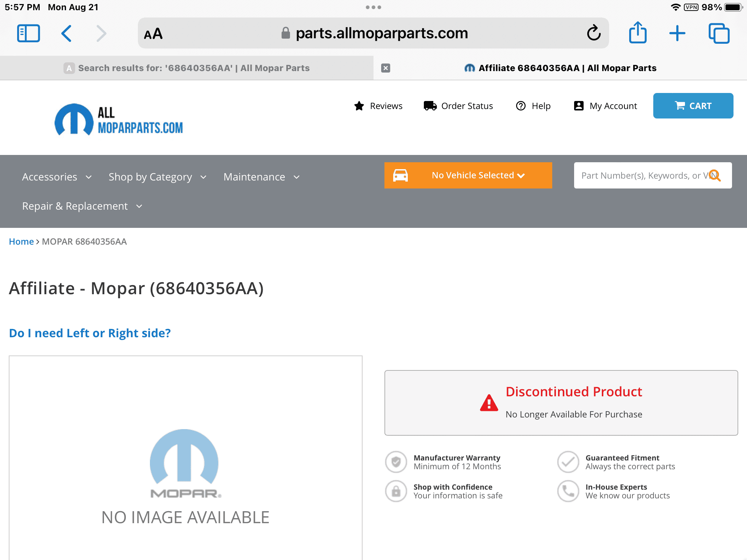Click the 'Your information is safe' text
The height and width of the screenshot is (560, 747).
pos(458,495)
